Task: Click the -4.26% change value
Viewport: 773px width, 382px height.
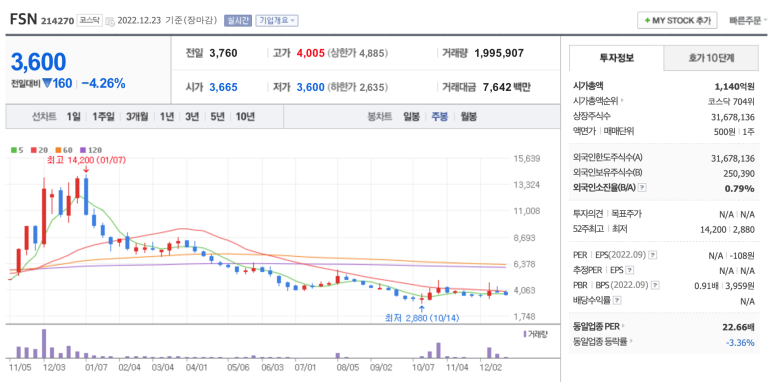Action: coord(104,83)
